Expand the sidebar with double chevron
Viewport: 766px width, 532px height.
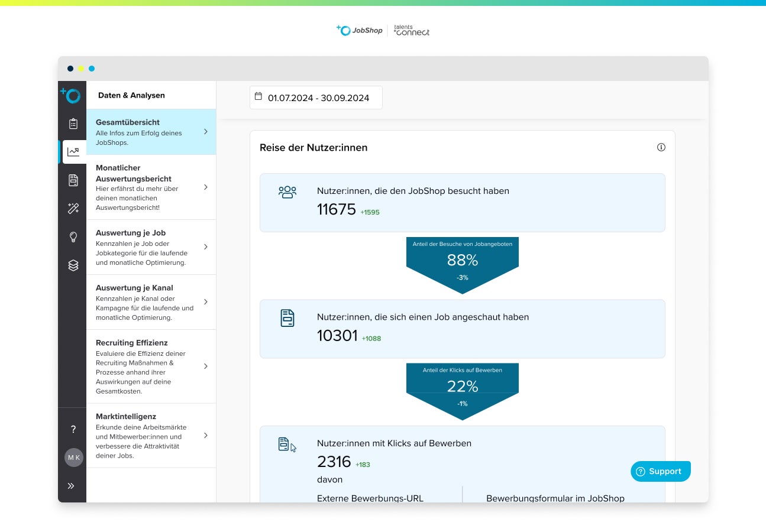coord(71,486)
